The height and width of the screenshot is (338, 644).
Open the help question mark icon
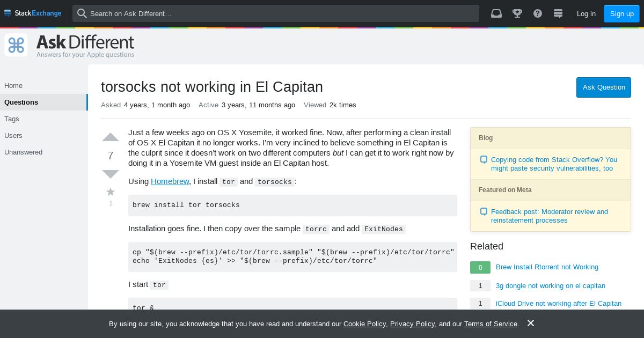point(538,13)
